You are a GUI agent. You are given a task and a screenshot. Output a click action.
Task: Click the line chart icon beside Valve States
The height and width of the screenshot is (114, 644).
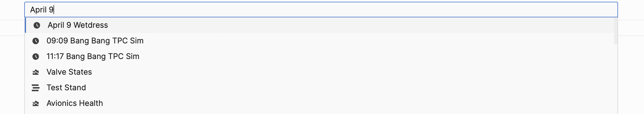pos(36,72)
